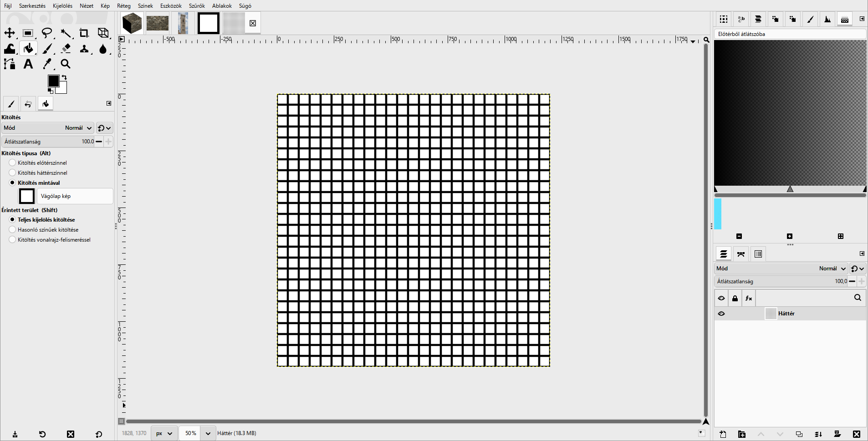Viewport: 868px width, 441px height.
Task: Open the Szűrők menu
Action: (197, 6)
